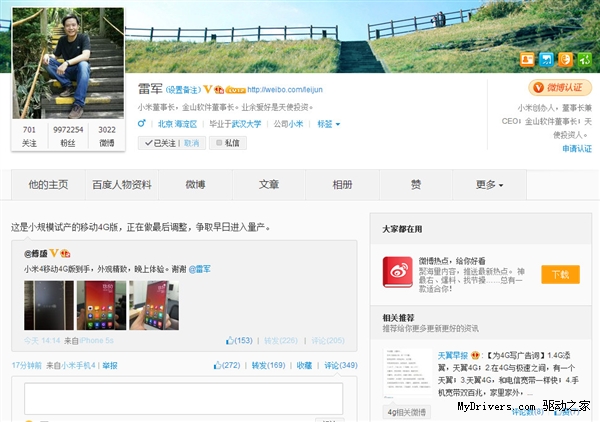
Task: Click the blue share icon on the cover
Action: 546,59
